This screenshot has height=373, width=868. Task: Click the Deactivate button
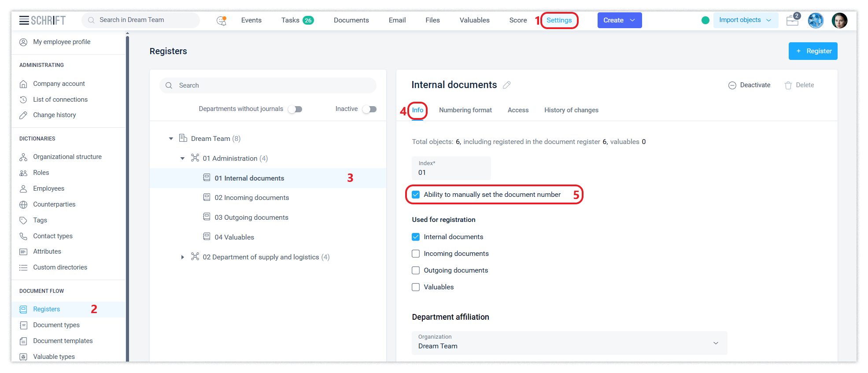point(749,85)
